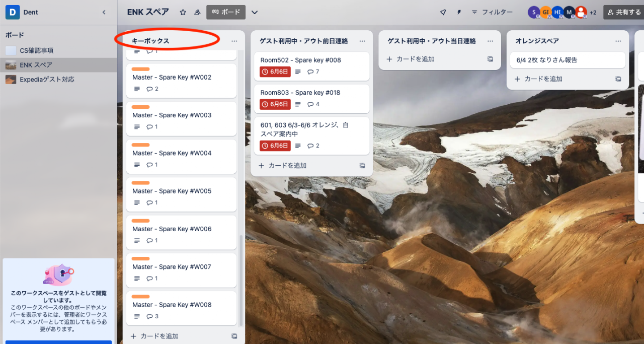644x344 pixels.
Task: Mark Room803 due date 6月6日 complete
Action: click(275, 104)
